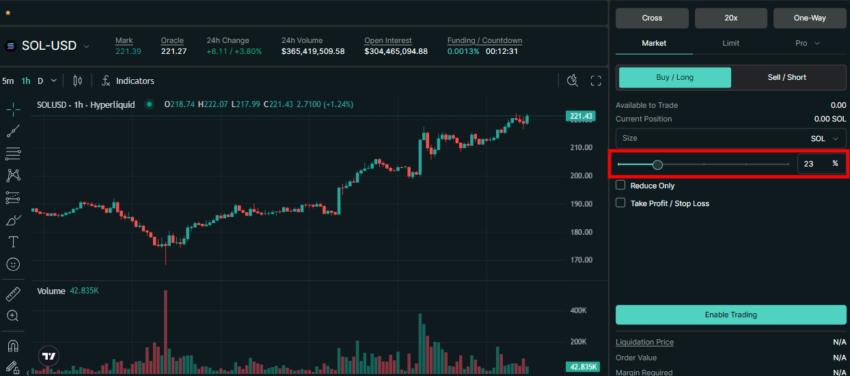The height and width of the screenshot is (376, 850).
Task: Click the position size percentage slider handle
Action: coord(658,164)
